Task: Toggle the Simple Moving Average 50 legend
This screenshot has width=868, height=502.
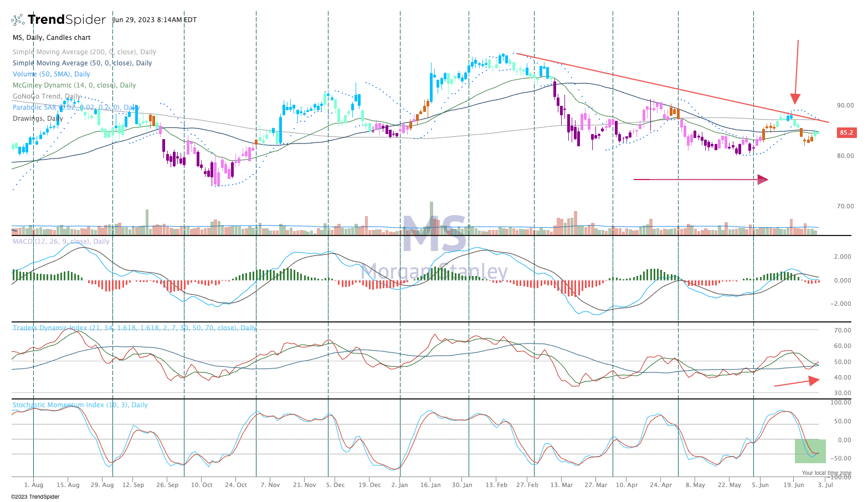Action: pyautogui.click(x=82, y=63)
